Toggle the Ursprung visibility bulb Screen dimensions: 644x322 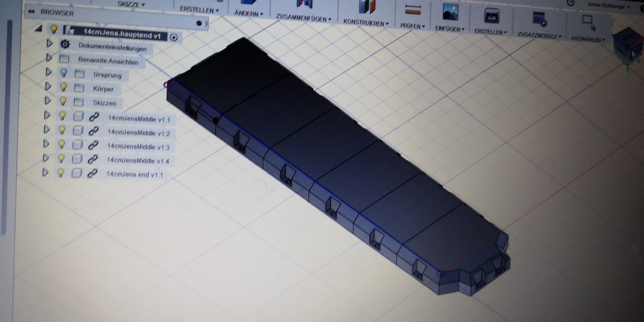pyautogui.click(x=64, y=73)
